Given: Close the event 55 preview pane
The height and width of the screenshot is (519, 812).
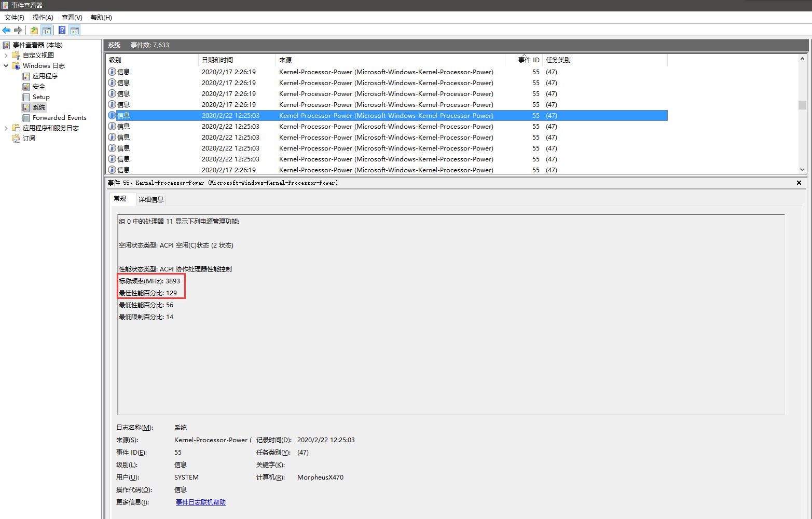Looking at the screenshot, I should tap(799, 183).
